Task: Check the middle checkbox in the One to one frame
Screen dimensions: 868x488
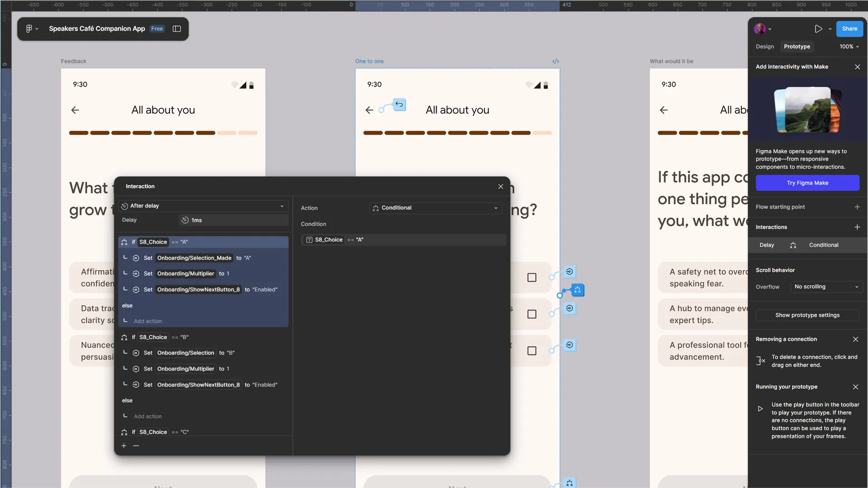Action: click(x=532, y=314)
